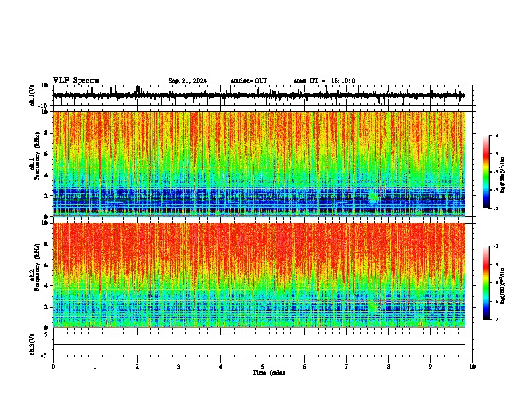Click the green patch in the ch.1 spectrogram near 7.6 min
The width and height of the screenshot is (532, 411).
pos(373,197)
